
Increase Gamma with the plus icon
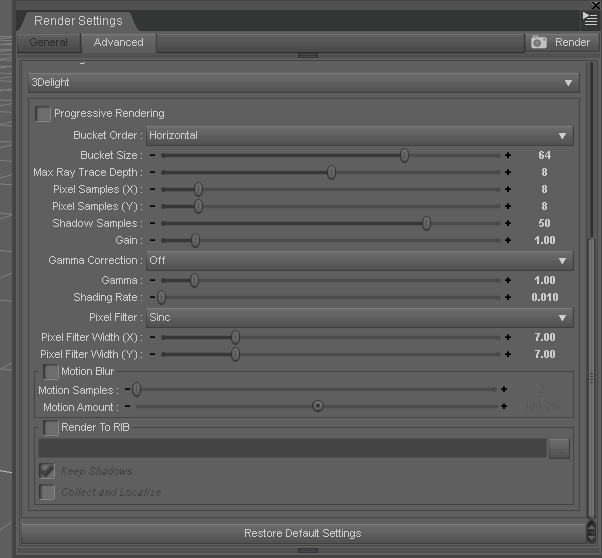point(508,280)
